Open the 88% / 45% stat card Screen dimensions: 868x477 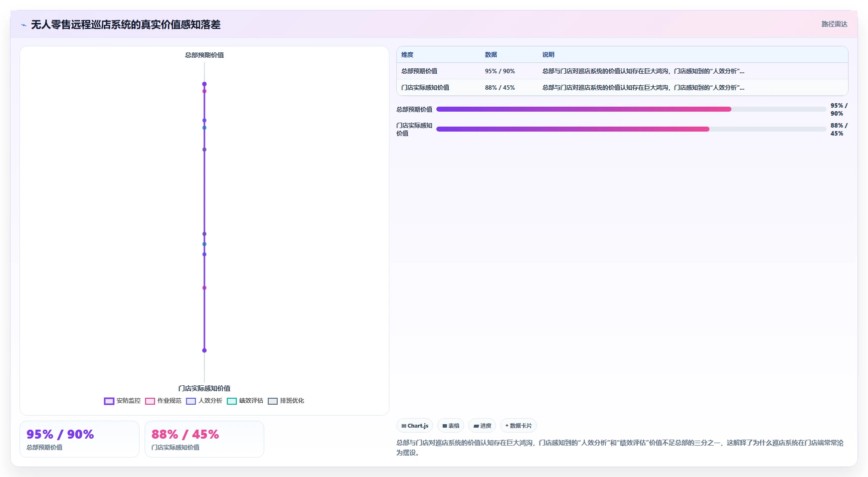point(204,439)
